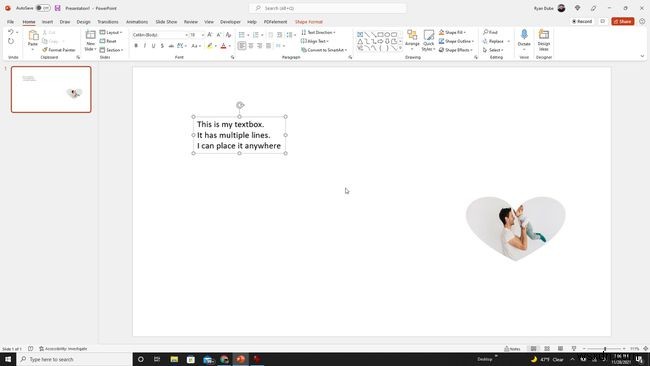Click the heart-shaped picture on slide
The height and width of the screenshot is (366, 650).
coord(515,228)
